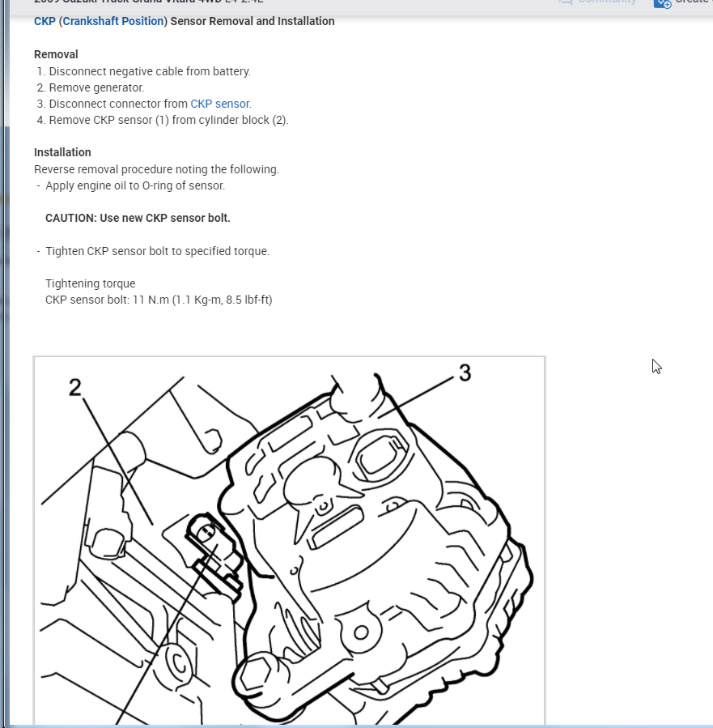Click the 'Removal' section heading
Image resolution: width=713 pixels, height=728 pixels.
[56, 54]
